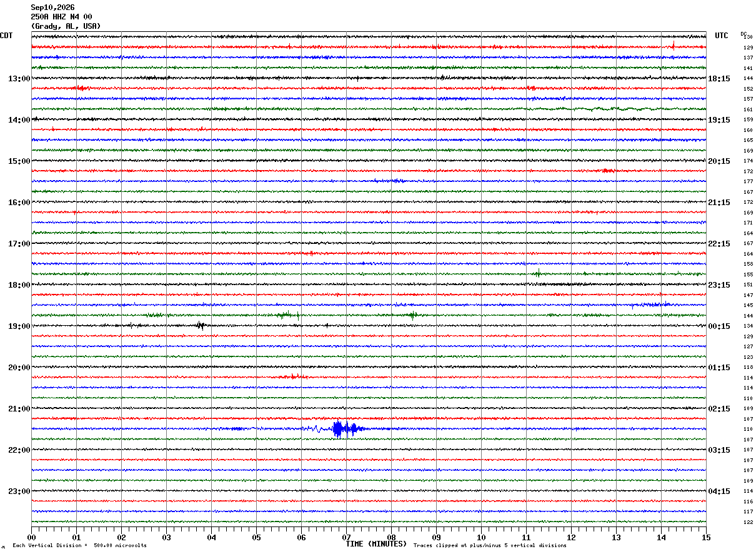Click the 02:15 UTC label

(719, 409)
